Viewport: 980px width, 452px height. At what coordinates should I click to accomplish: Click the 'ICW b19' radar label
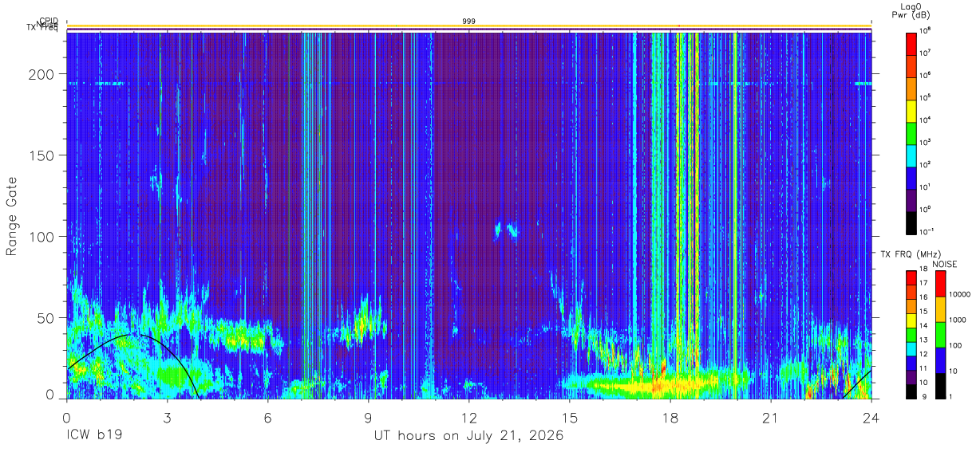[93, 436]
